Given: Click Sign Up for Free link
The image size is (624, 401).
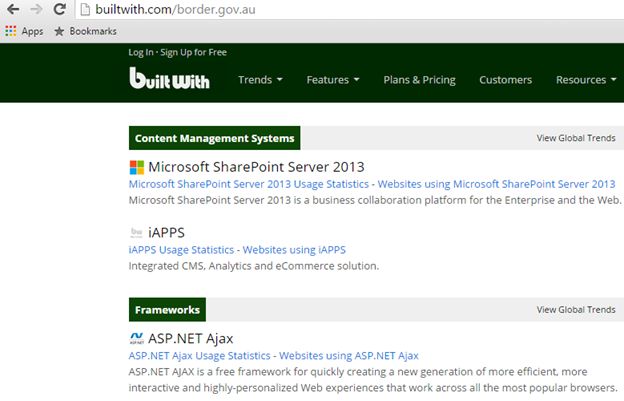Looking at the screenshot, I should click(193, 52).
